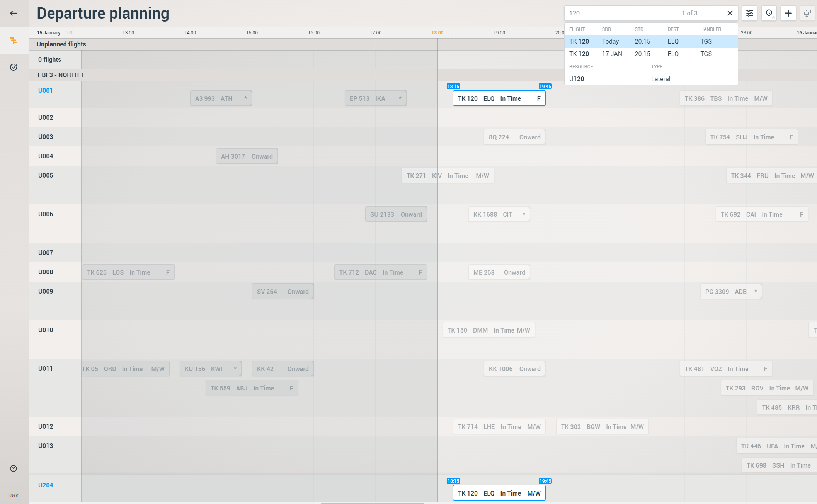Clear the search field with the X
The image size is (817, 504).
[x=730, y=13]
